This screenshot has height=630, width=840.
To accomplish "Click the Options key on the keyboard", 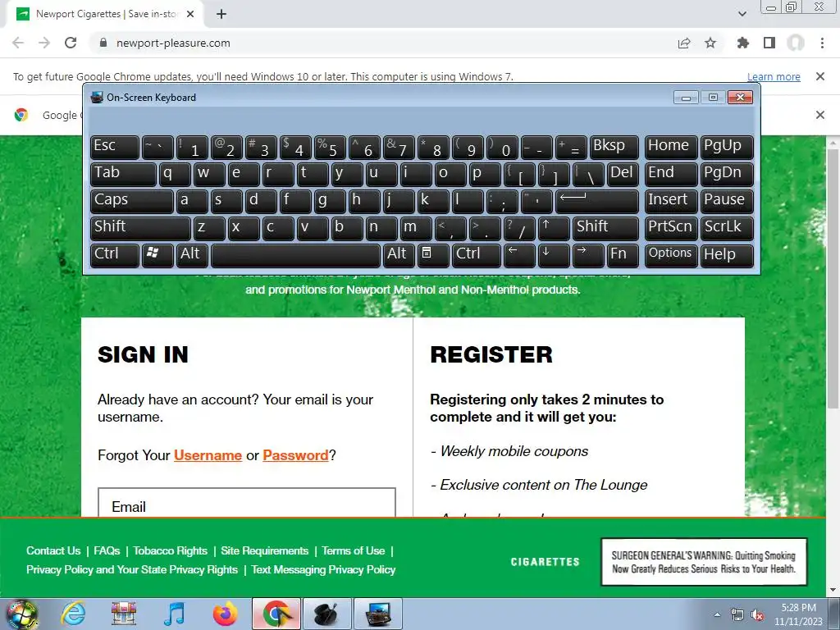I will point(670,254).
